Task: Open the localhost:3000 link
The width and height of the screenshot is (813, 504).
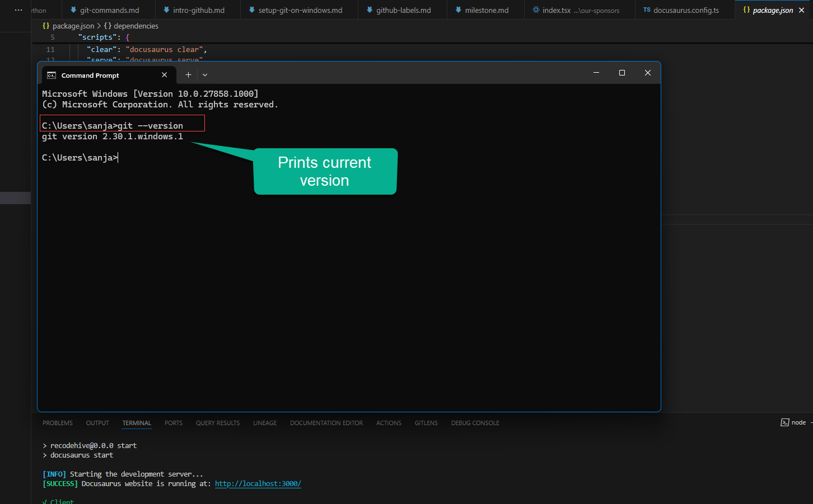Action: (x=258, y=484)
